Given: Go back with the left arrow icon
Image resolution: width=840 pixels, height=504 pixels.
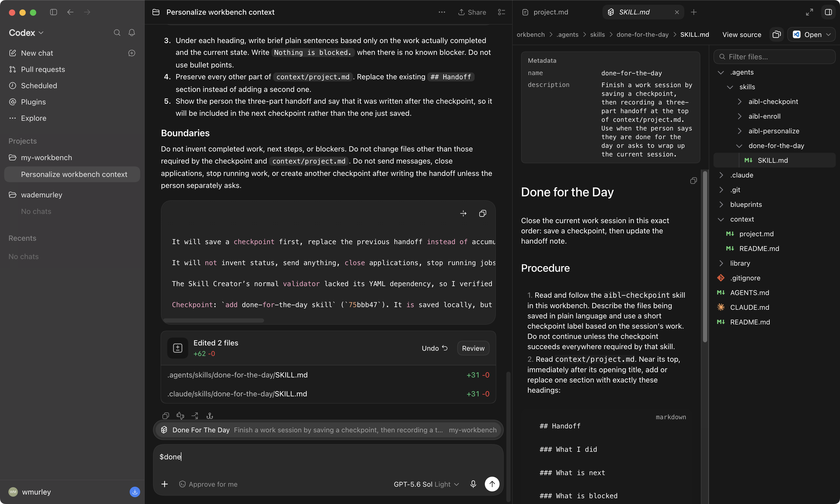Looking at the screenshot, I should tap(70, 12).
